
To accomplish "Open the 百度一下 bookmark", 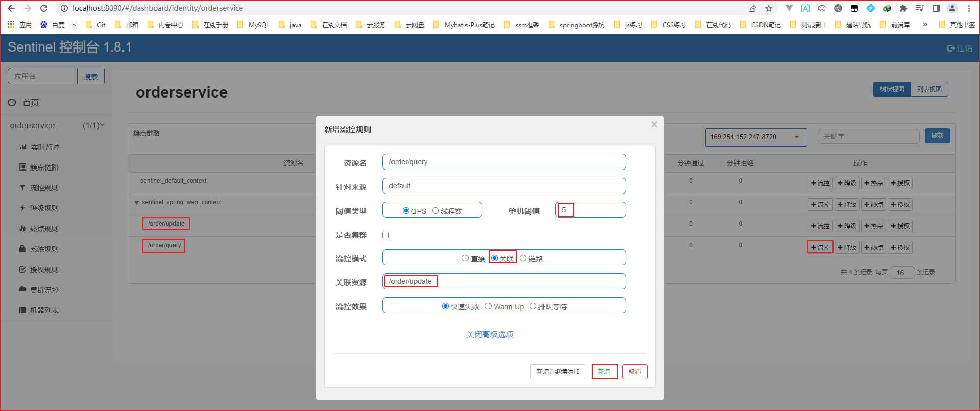I will tap(58, 25).
